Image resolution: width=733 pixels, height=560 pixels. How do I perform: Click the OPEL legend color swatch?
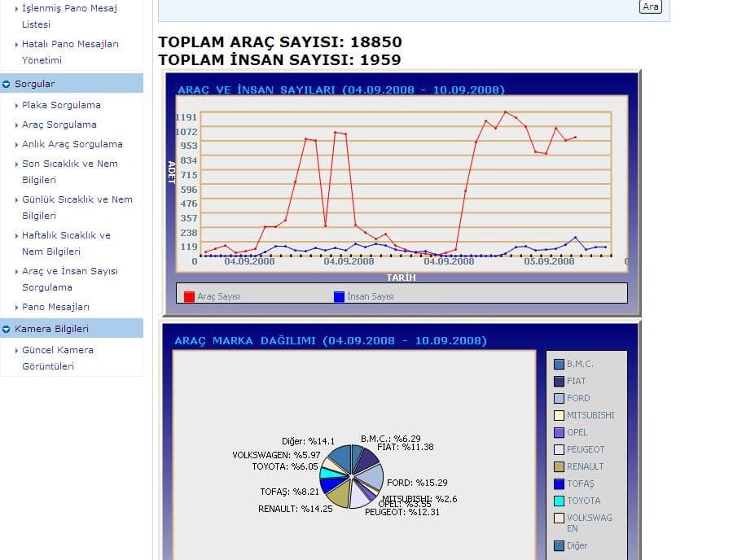tap(559, 432)
